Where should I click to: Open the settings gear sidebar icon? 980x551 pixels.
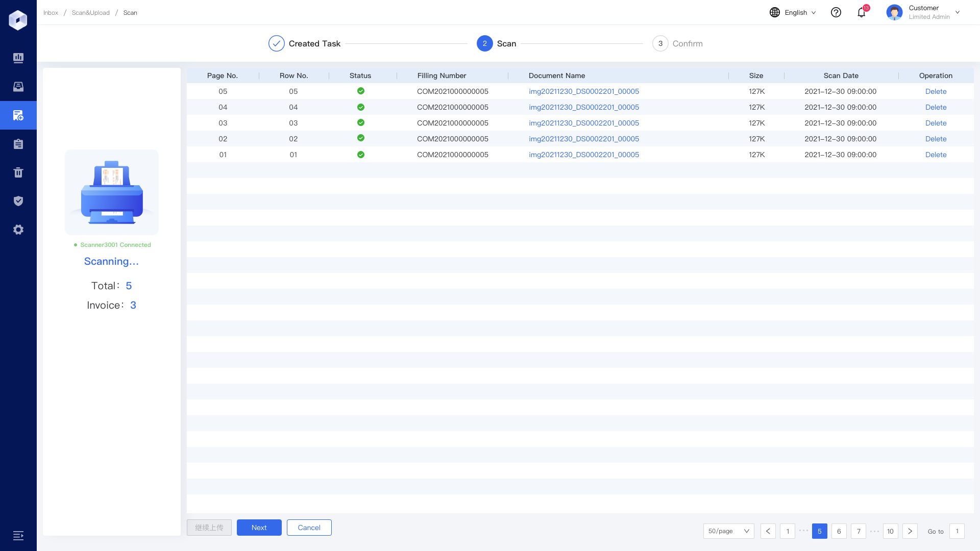(x=18, y=230)
